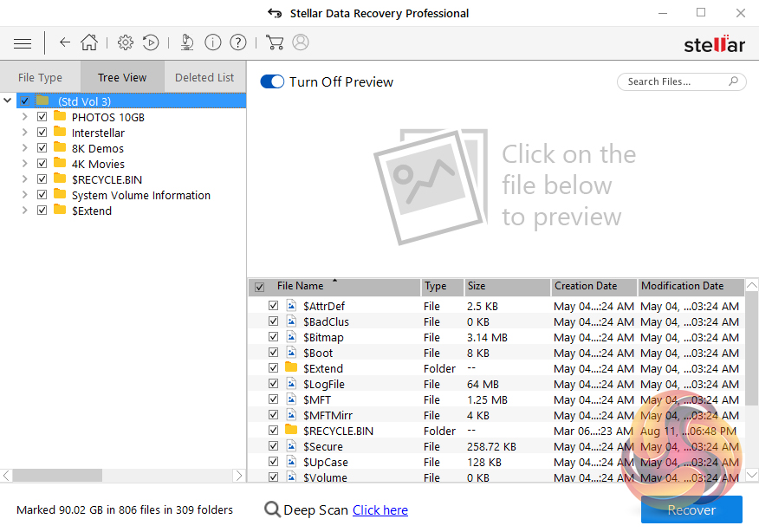Uncheck the $UpCase checkbox
Screen dimensions: 759x532
pos(274,461)
